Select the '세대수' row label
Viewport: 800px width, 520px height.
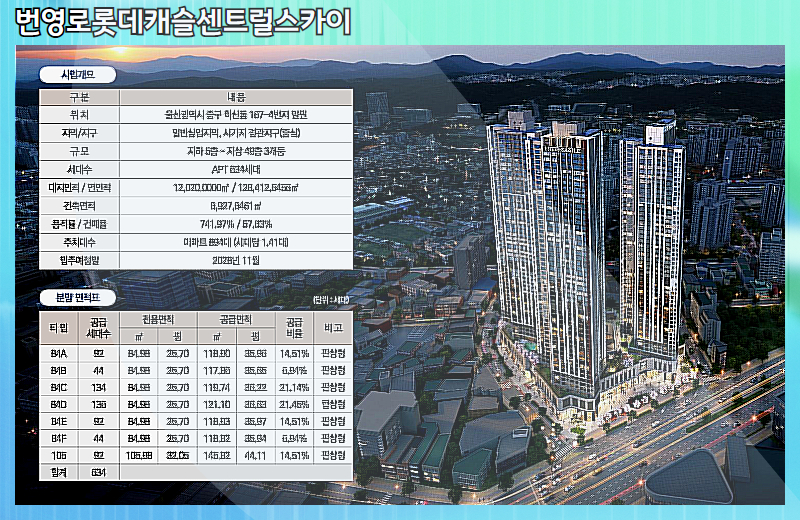click(79, 169)
